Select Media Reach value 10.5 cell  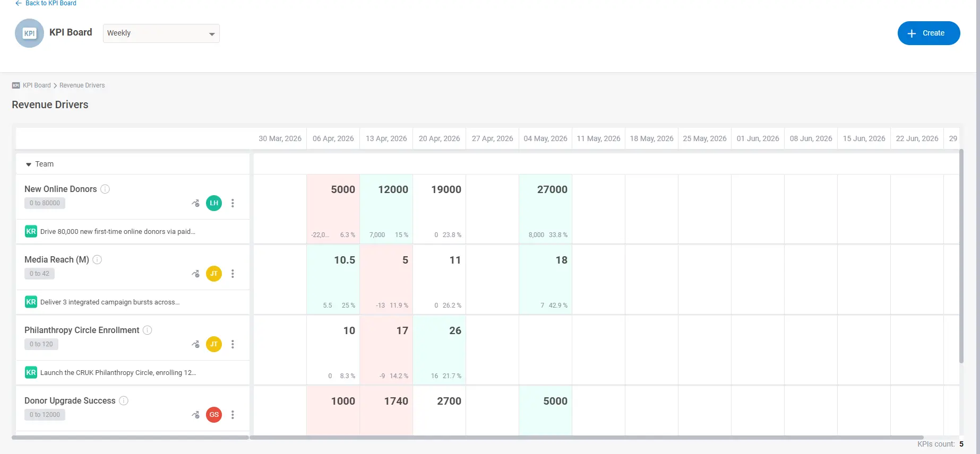click(333, 280)
